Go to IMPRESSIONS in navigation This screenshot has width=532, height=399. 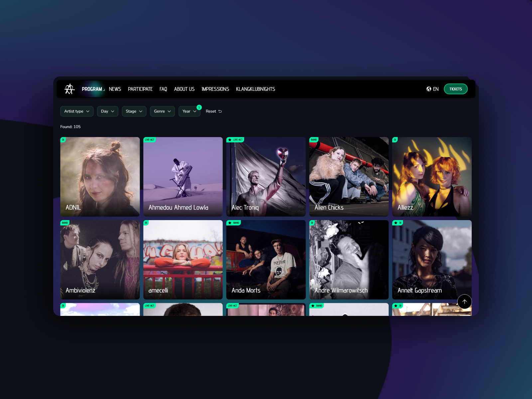point(215,89)
